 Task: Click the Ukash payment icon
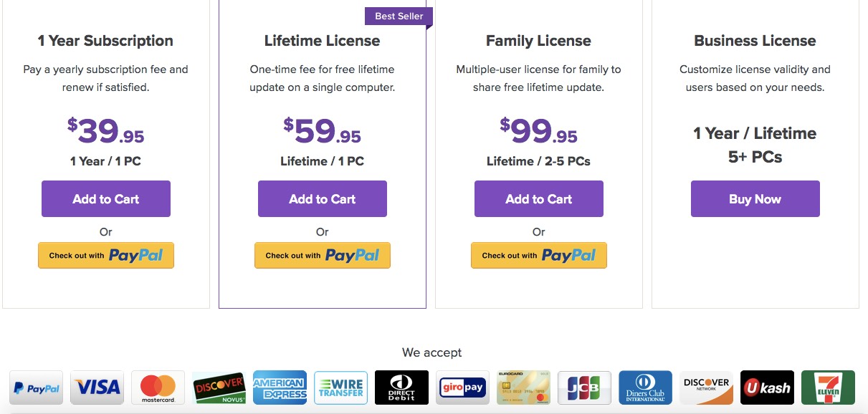[x=767, y=387]
